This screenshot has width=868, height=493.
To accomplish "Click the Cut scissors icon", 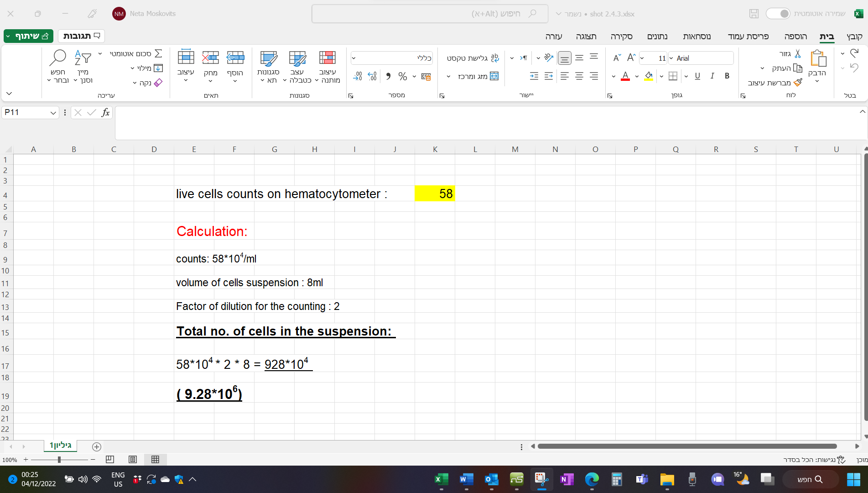I will [797, 54].
